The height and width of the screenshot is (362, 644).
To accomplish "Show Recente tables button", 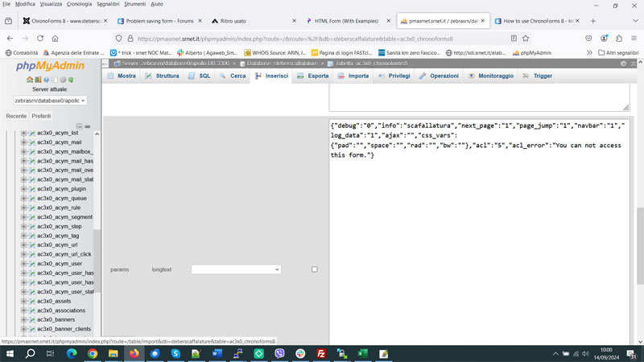I will (16, 116).
